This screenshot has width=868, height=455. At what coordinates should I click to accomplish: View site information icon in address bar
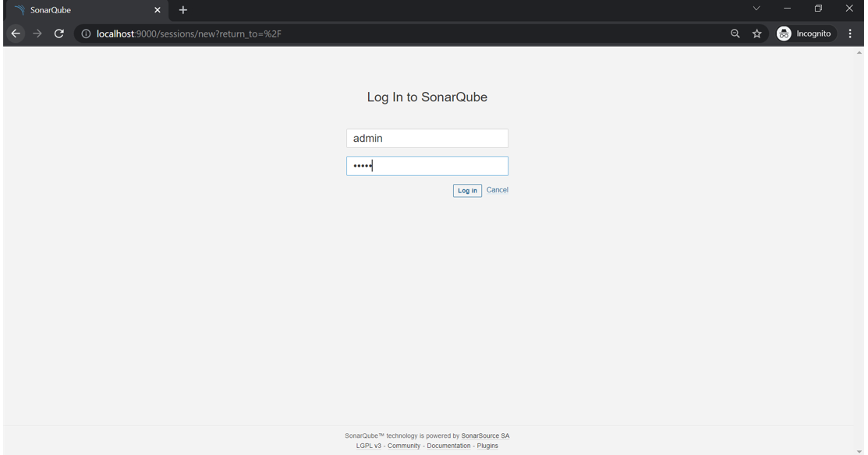pyautogui.click(x=86, y=34)
